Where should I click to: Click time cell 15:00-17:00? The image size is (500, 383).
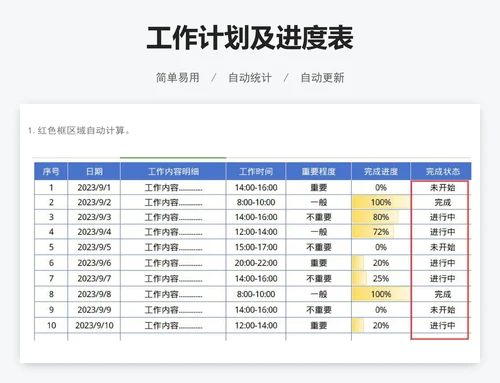256,247
